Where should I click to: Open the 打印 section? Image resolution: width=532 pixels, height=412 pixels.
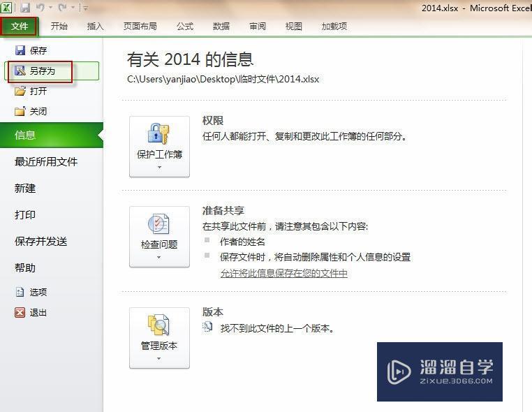point(24,214)
